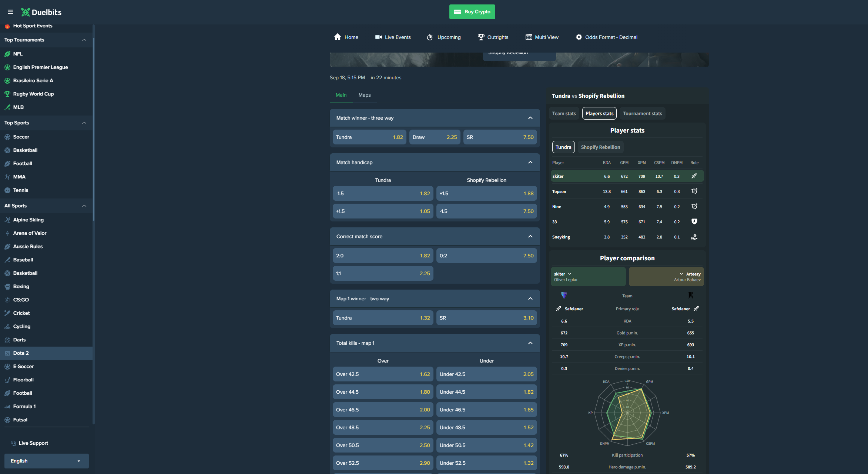Open the Live Events page
The width and height of the screenshot is (868, 474).
pyautogui.click(x=393, y=37)
